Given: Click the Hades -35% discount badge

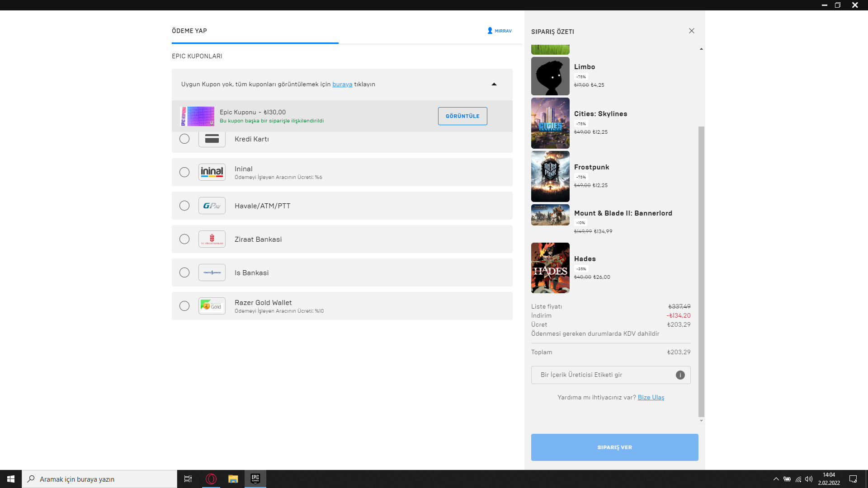Looking at the screenshot, I should (581, 269).
